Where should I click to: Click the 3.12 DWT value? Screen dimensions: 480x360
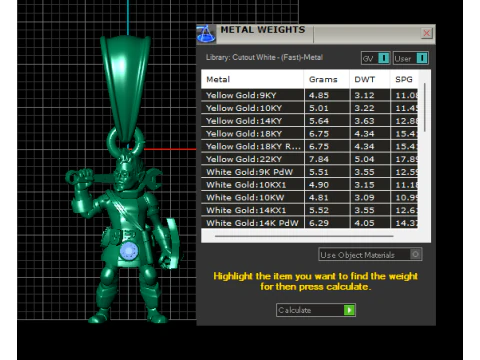(364, 95)
